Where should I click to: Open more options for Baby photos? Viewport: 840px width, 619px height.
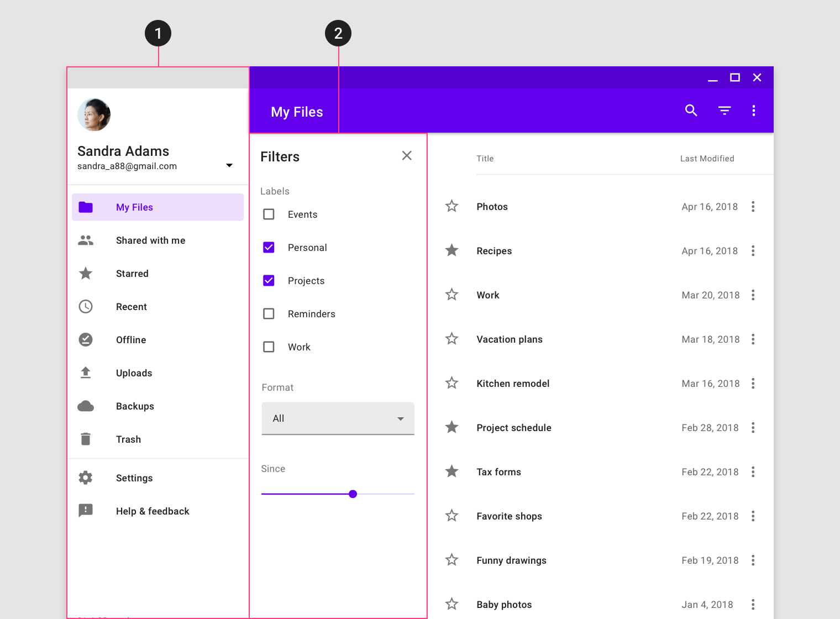(x=753, y=605)
